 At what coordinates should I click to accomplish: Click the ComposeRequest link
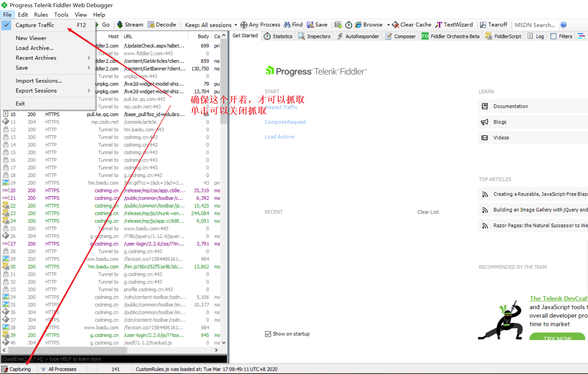tap(285, 122)
